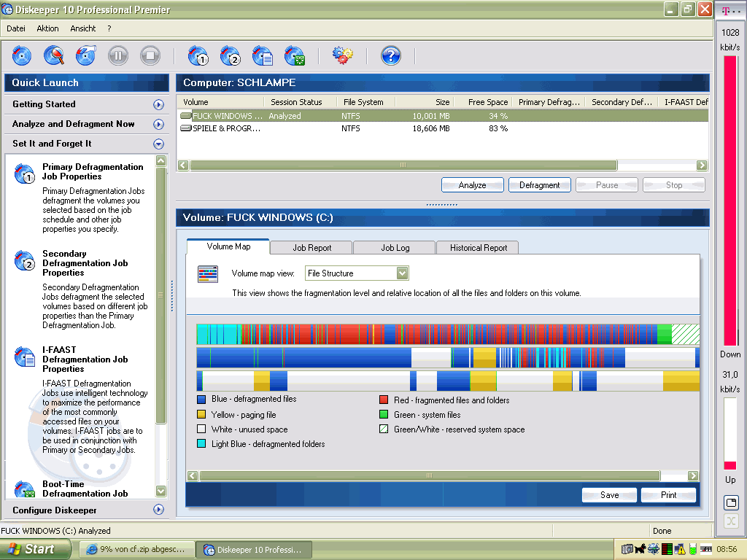Click the dsl tray icon
The width and height of the screenshot is (747, 560).
point(706,549)
